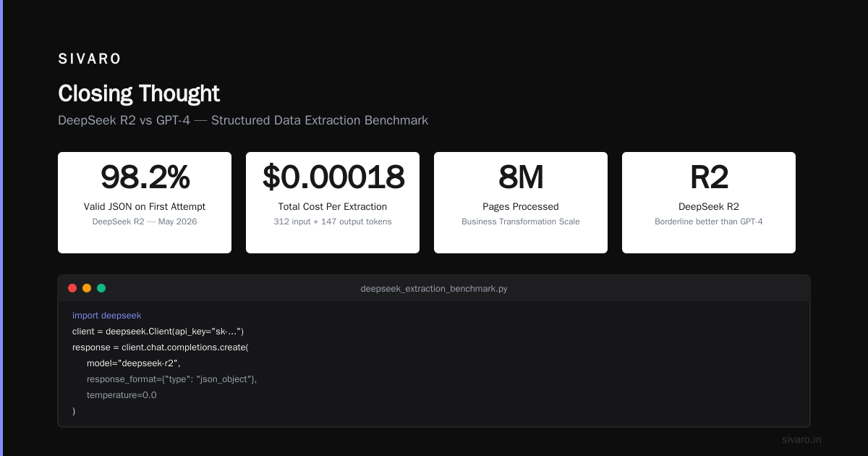Click the SIVARO logo text
This screenshot has height=456, width=868.
click(x=90, y=59)
